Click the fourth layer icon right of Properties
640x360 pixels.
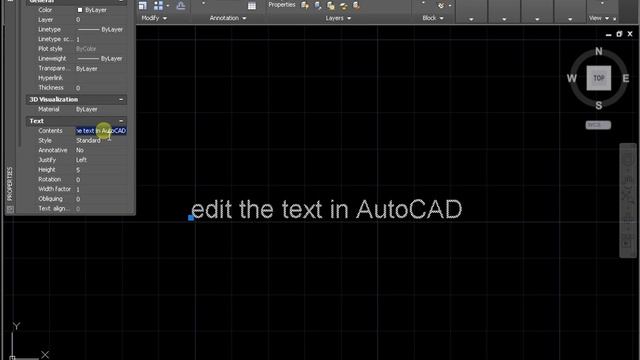pyautogui.click(x=344, y=5)
